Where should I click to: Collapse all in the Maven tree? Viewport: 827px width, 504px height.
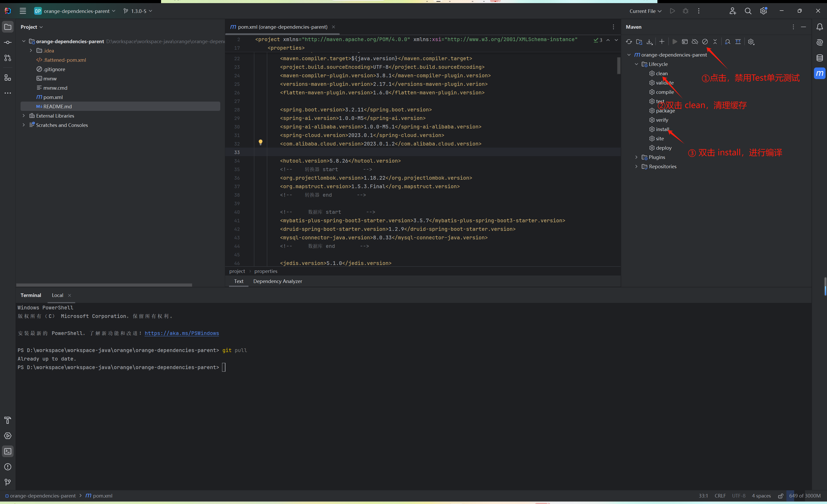pyautogui.click(x=715, y=42)
